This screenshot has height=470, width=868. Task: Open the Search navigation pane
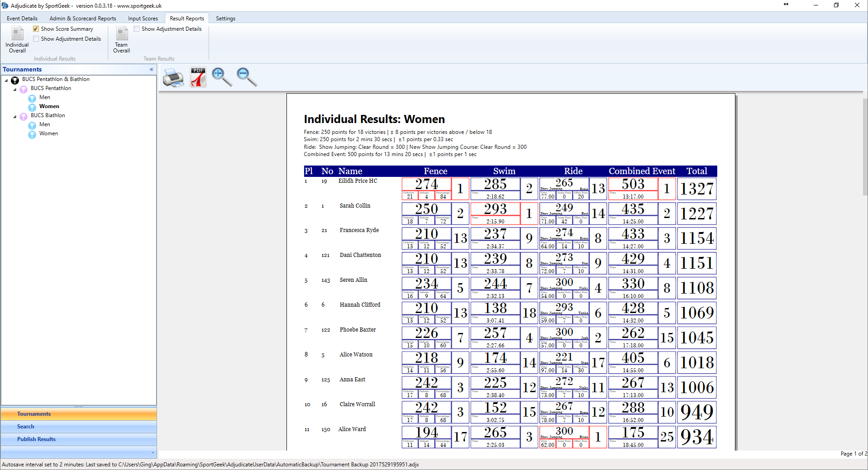(x=26, y=427)
